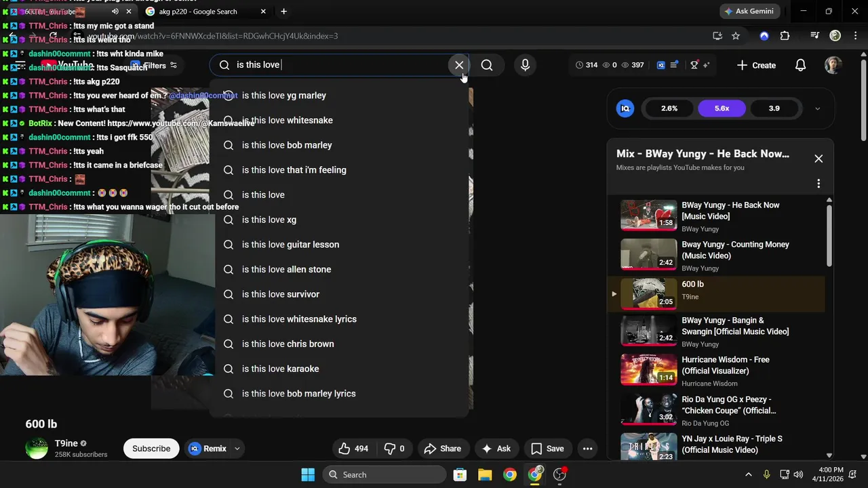Click the vidIQ logo in stats bar

[661, 65]
